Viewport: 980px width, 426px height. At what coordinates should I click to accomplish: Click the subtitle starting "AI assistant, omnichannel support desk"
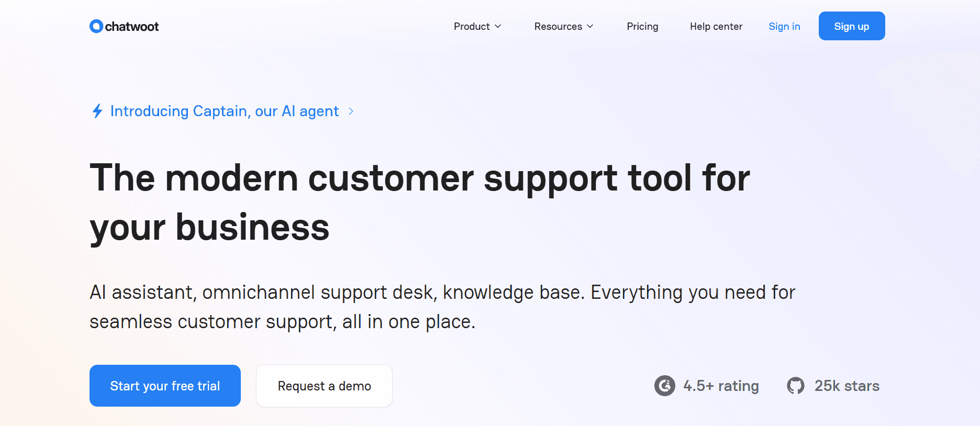click(442, 307)
